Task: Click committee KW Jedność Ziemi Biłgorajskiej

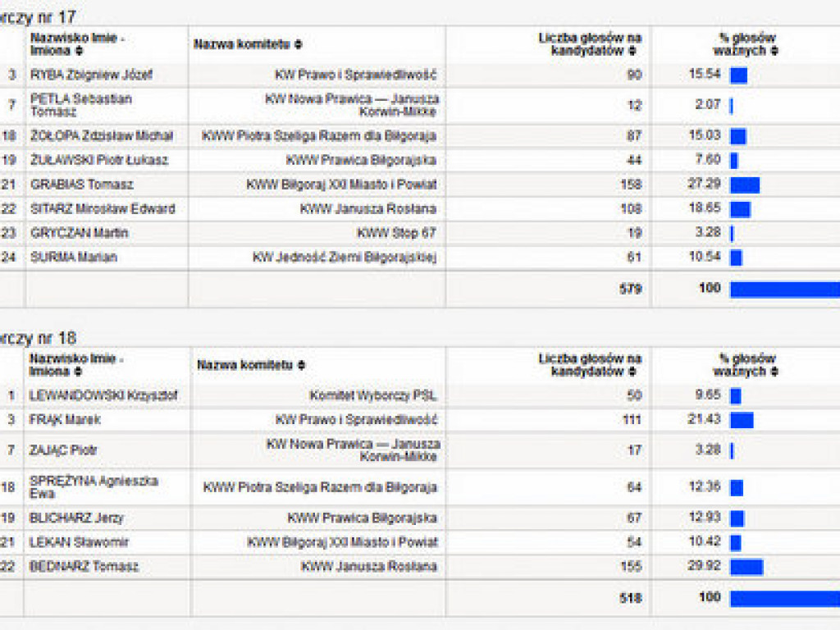Action: (x=345, y=258)
